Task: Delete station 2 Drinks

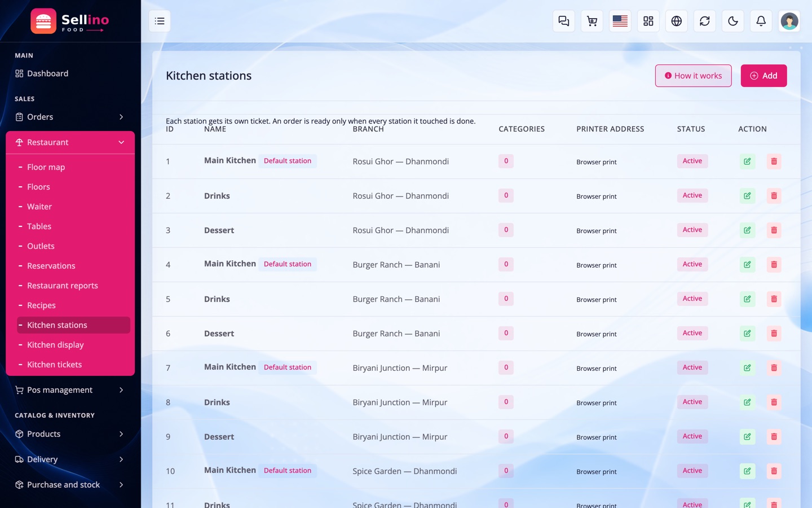Action: point(774,196)
